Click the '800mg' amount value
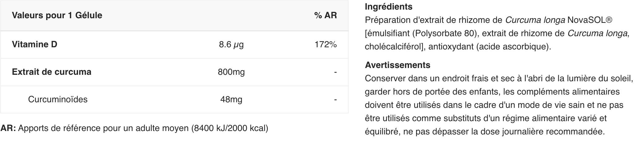Image resolution: width=644 pixels, height=144 pixels. click(231, 72)
